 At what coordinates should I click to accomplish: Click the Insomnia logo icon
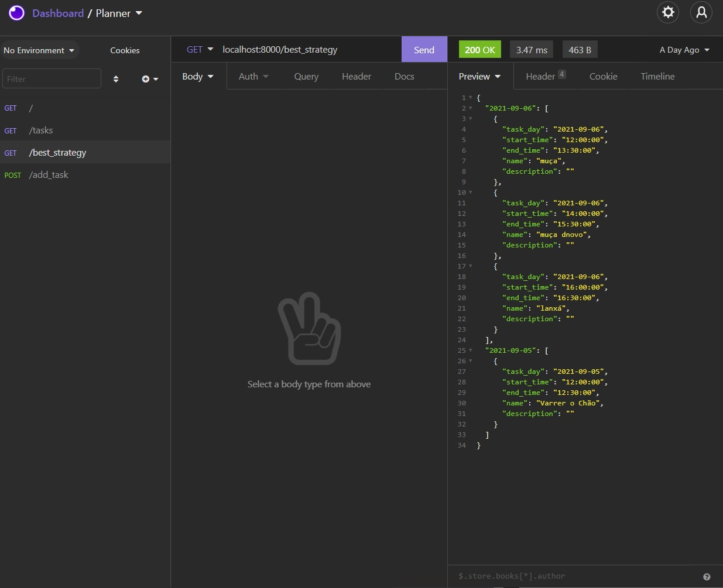[16, 12]
